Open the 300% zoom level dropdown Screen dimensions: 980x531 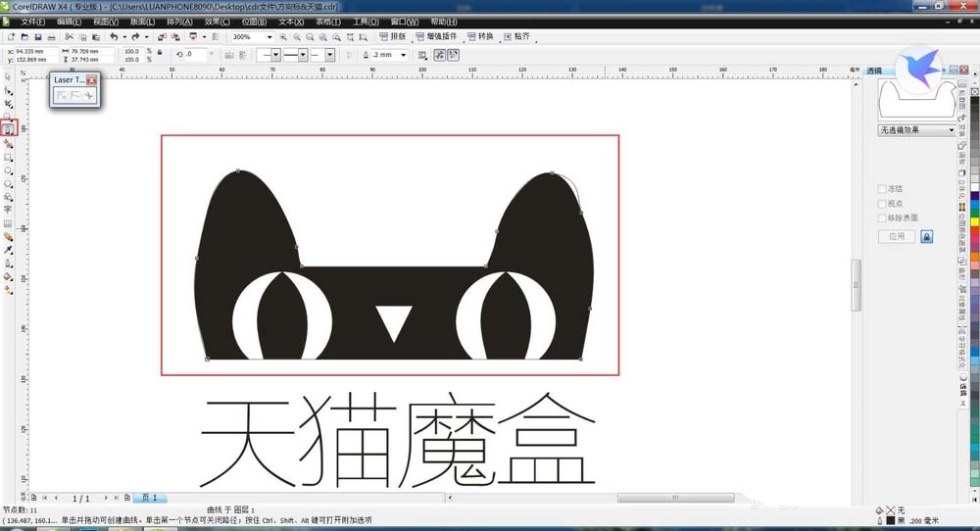point(269,37)
